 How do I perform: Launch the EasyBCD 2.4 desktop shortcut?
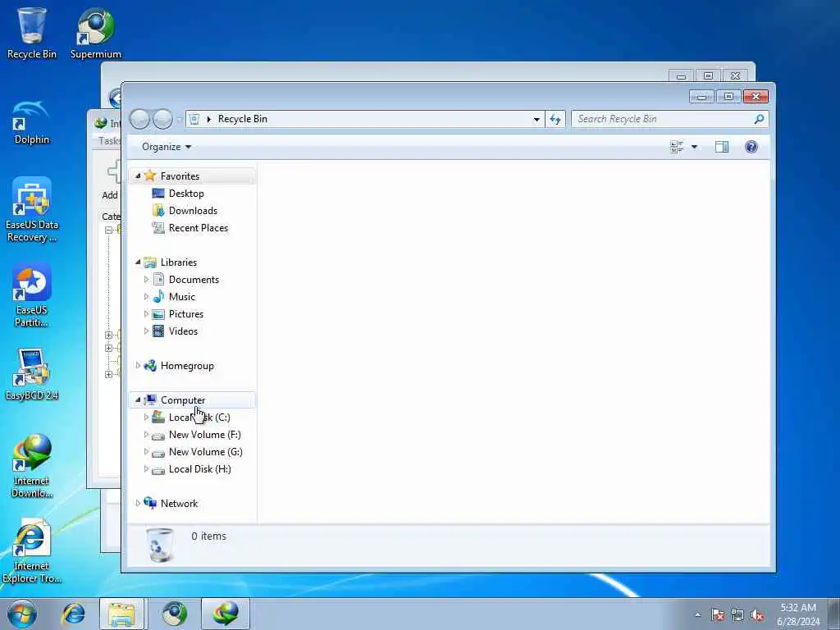32,374
